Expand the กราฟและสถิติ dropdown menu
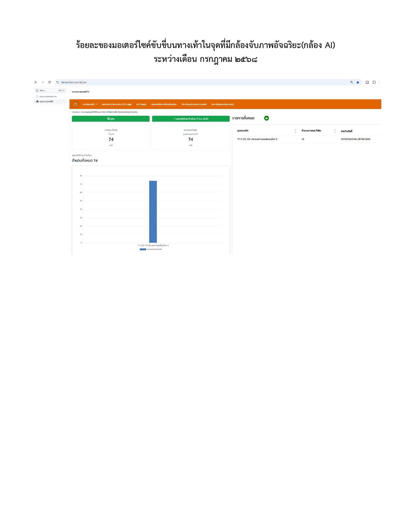Image resolution: width=411 pixels, height=532 pixels. click(x=90, y=104)
